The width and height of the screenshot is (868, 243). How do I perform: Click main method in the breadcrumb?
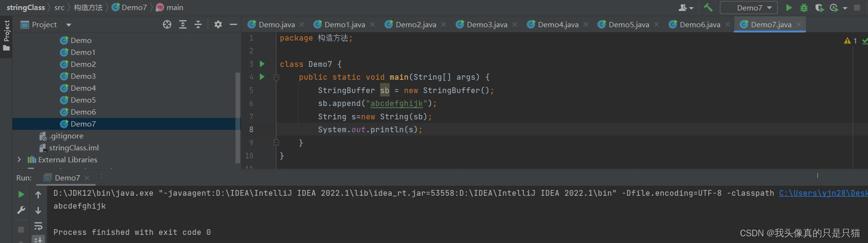tap(169, 8)
